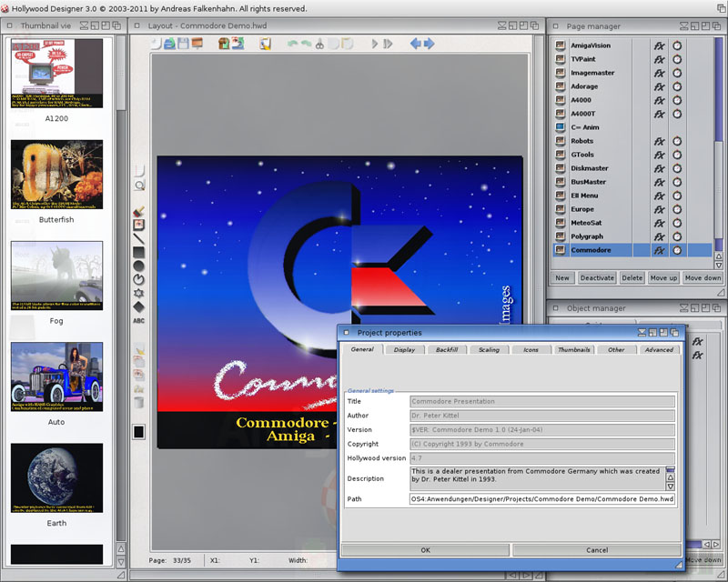Switch to the Thumbnails tab
728x582 pixels.
574,349
